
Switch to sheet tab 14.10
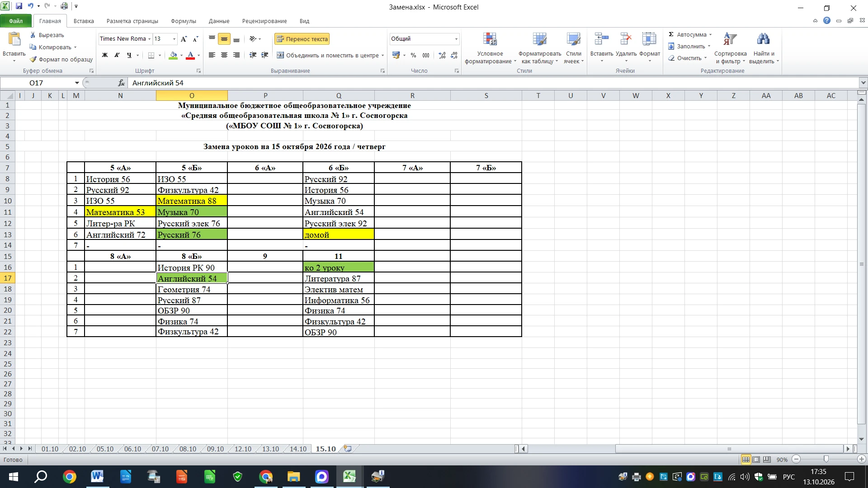pyautogui.click(x=298, y=449)
